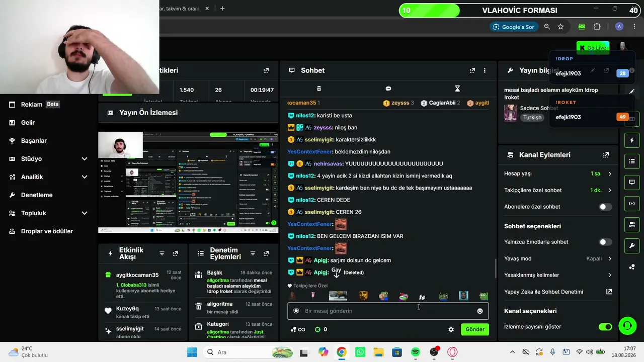Click the wrench icon in right sidebar

(x=632, y=245)
